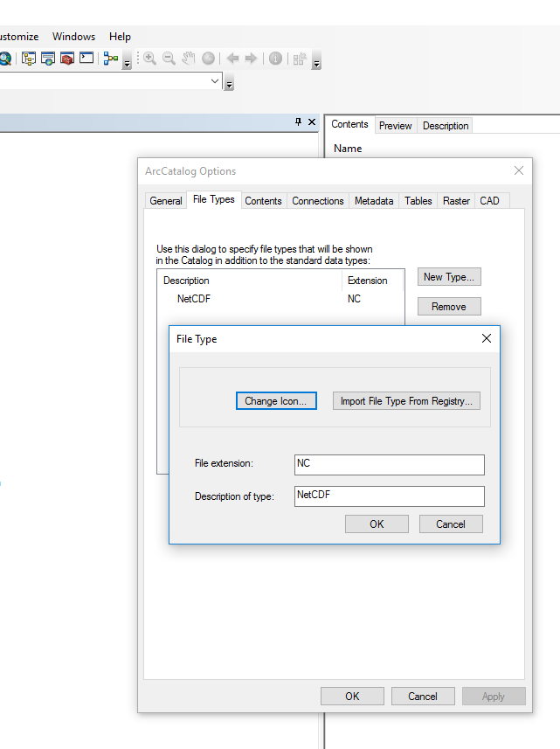Click the Full Extent globe icon
Screen dimensions: 560x749
[x=208, y=59]
